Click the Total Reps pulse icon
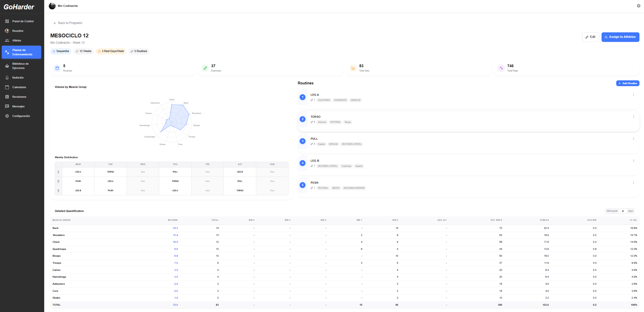 [x=501, y=68]
